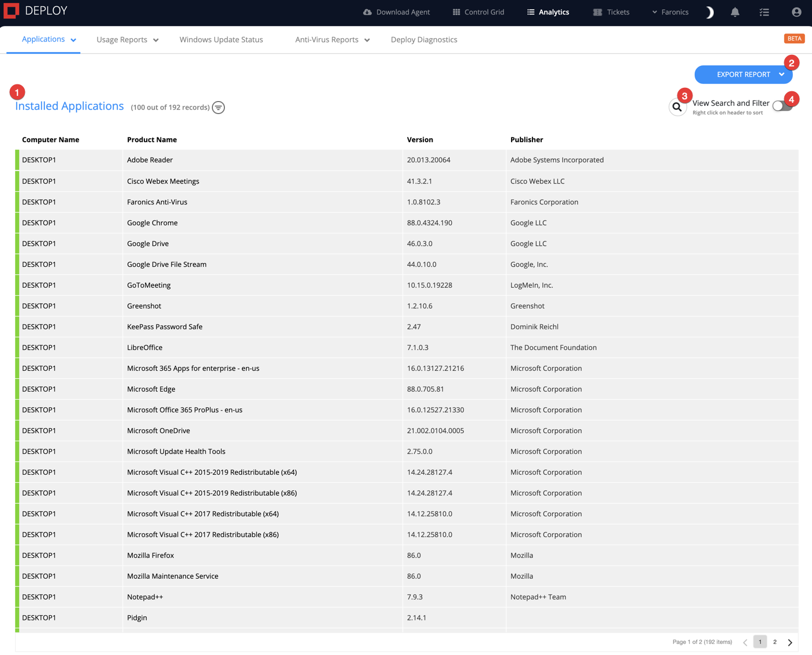
Task: Click the BETA badge
Action: 794,39
